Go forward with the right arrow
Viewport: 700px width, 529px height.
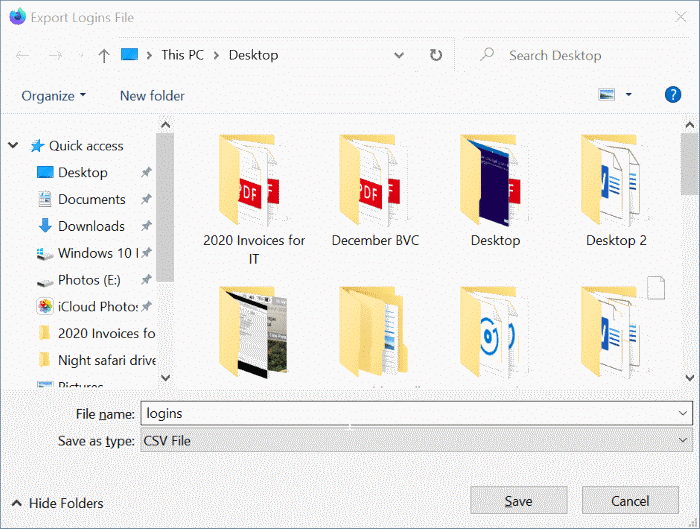pos(55,55)
